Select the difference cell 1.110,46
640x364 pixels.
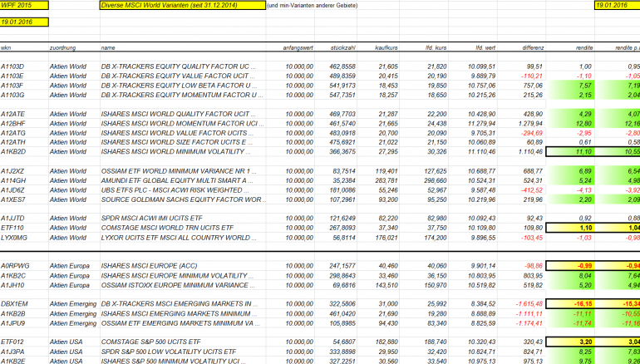click(x=522, y=151)
